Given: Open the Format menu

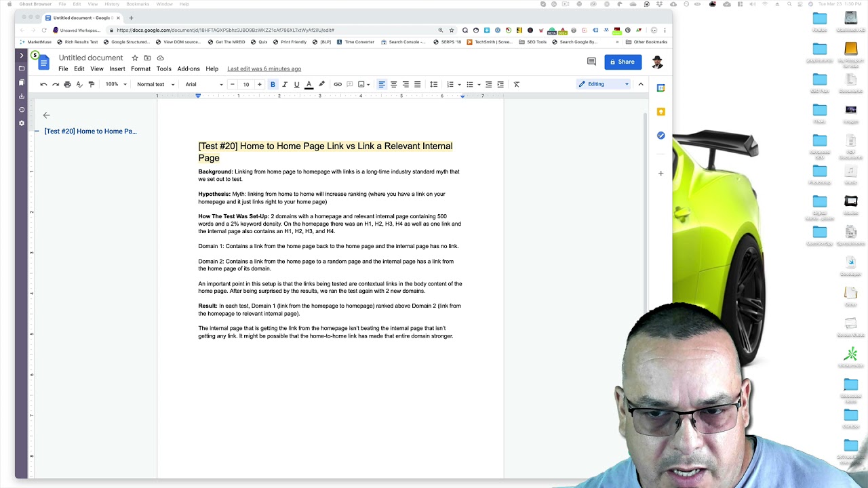Looking at the screenshot, I should (140, 68).
